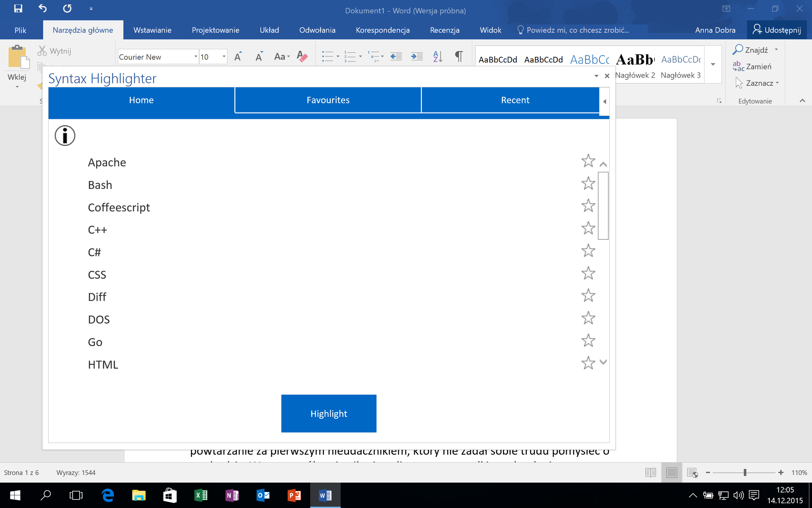Increase paragraph indent
Image resolution: width=812 pixels, height=508 pixels.
[x=417, y=56]
